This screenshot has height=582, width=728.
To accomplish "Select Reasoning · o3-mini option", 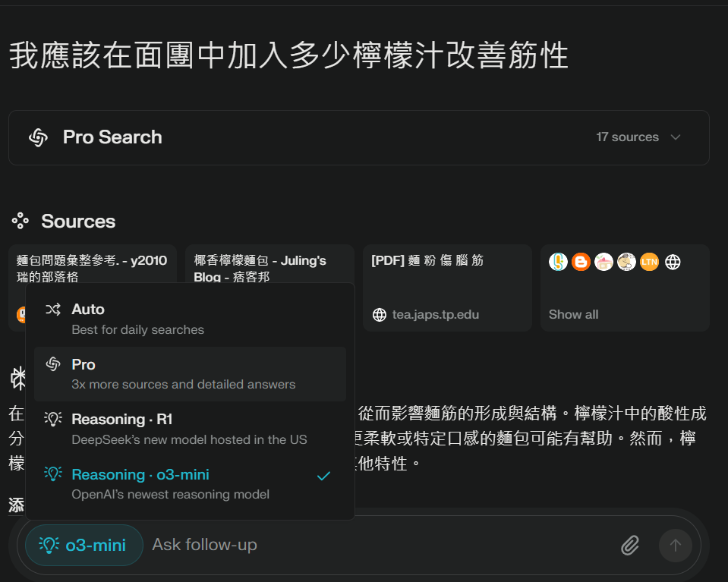I will 191,484.
